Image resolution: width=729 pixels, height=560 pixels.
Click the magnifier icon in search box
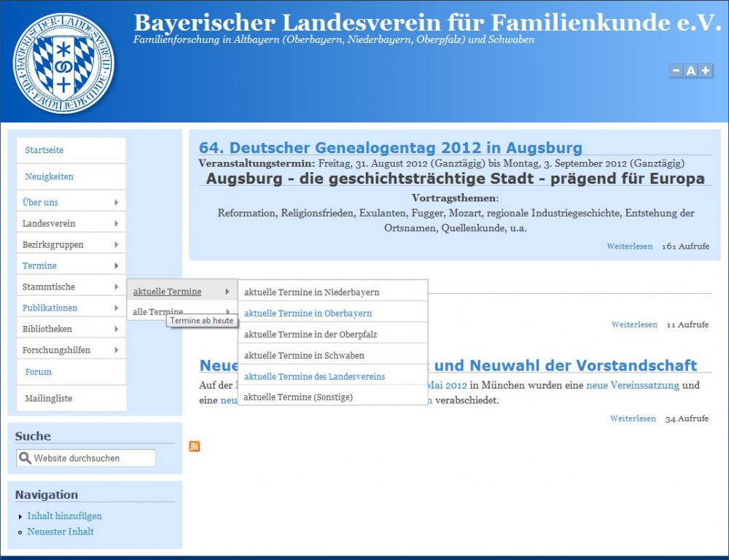(x=26, y=458)
